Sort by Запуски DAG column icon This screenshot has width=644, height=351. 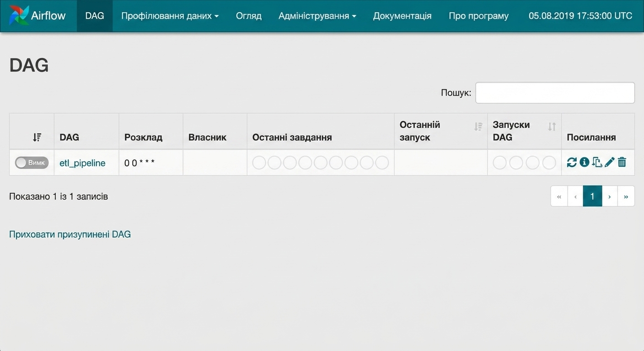click(x=552, y=127)
